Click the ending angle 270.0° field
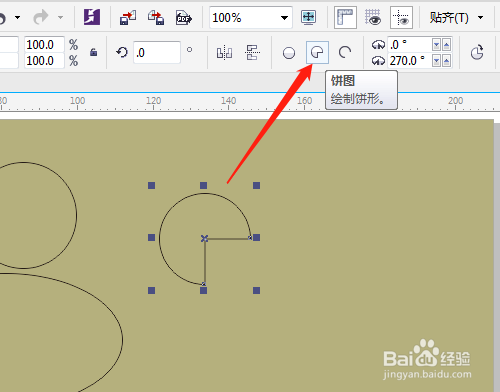Viewport: 500px width, 392px height. tap(409, 61)
